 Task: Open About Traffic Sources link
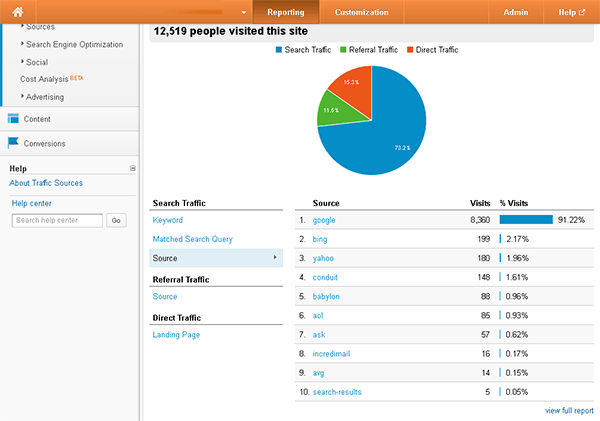(46, 183)
